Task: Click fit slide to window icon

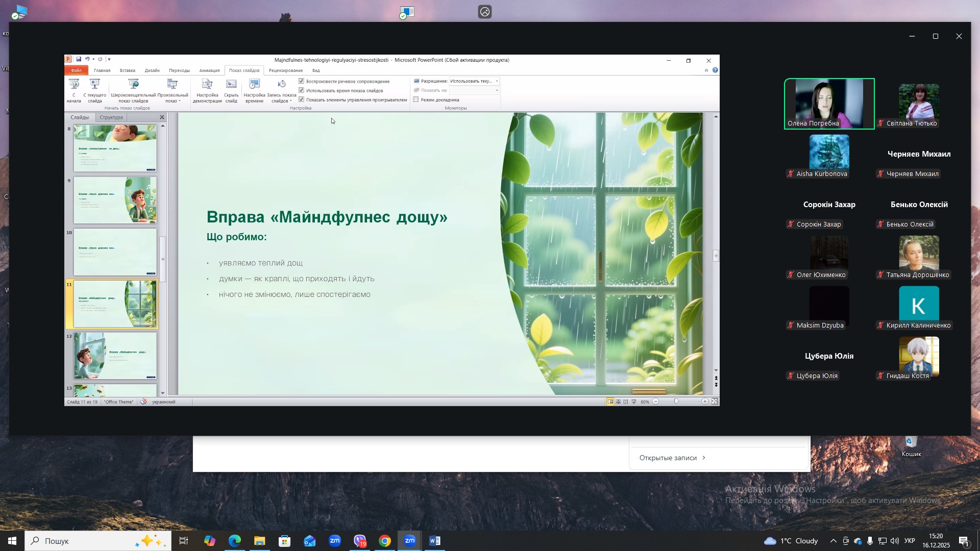Action: (715, 402)
